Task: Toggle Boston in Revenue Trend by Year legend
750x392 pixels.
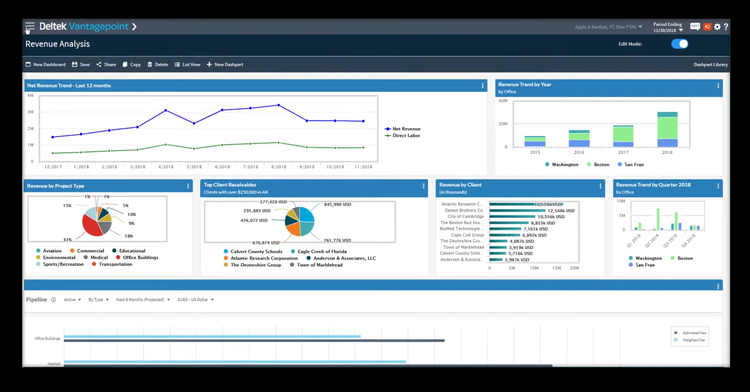Action: click(598, 164)
